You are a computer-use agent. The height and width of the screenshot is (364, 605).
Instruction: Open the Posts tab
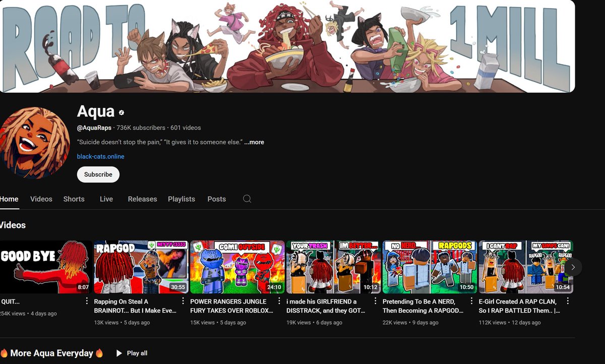click(217, 199)
